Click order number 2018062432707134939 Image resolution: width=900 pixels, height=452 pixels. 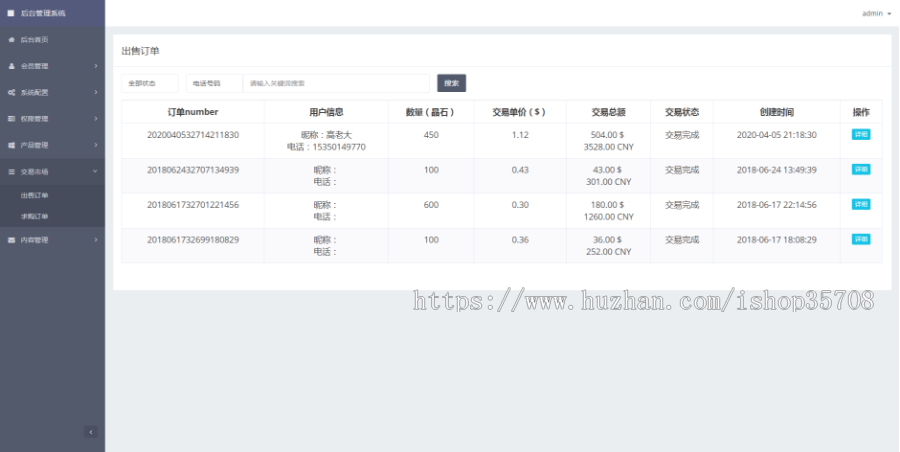[x=193, y=170]
